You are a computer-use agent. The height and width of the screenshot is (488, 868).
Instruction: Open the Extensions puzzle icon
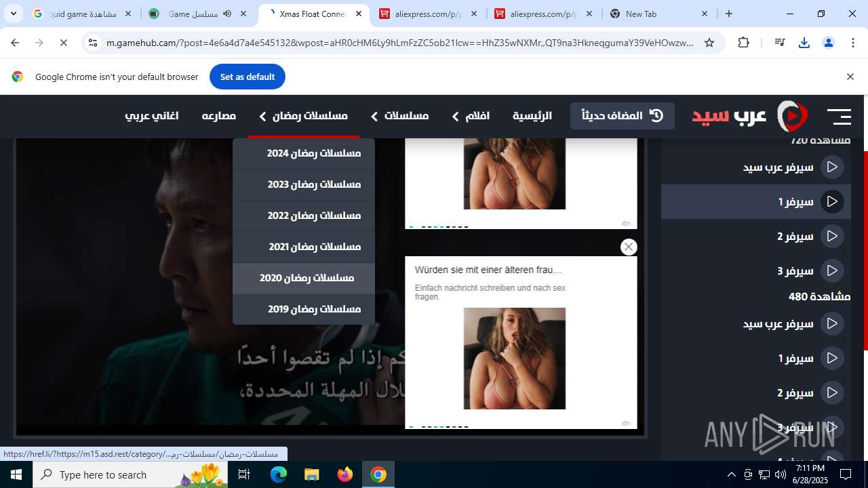click(x=743, y=43)
